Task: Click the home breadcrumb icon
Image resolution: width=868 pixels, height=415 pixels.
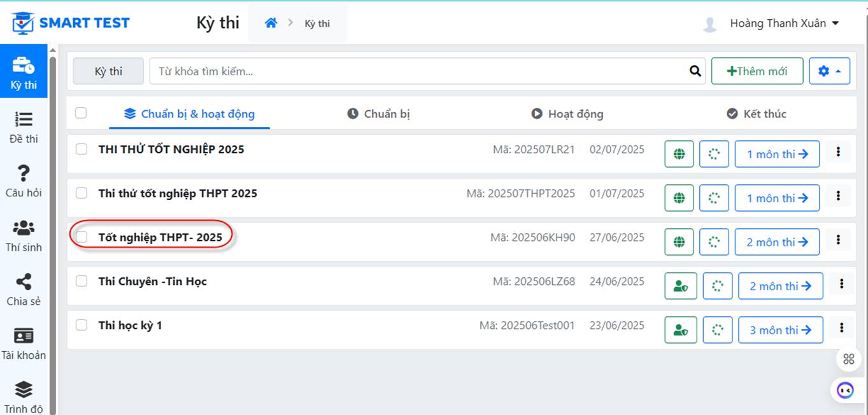Action: tap(271, 23)
